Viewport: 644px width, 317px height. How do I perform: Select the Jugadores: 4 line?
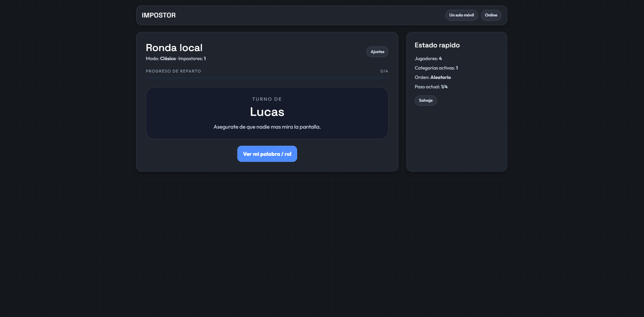pos(428,58)
